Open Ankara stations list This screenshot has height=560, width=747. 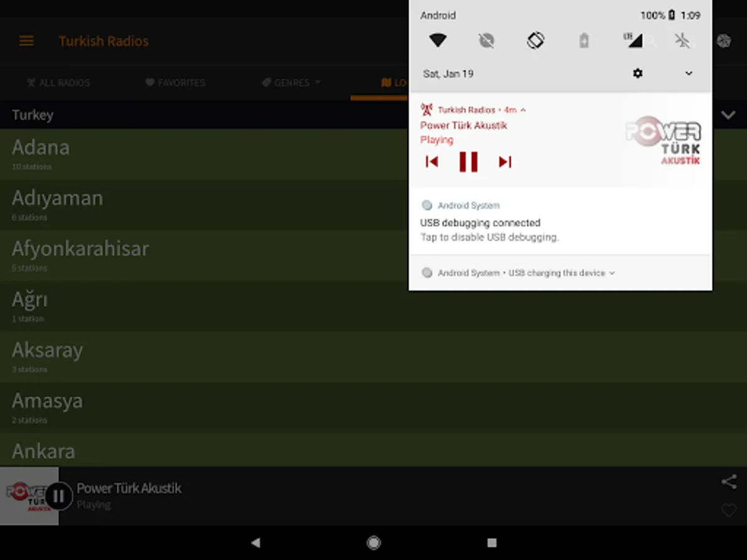click(x=374, y=450)
